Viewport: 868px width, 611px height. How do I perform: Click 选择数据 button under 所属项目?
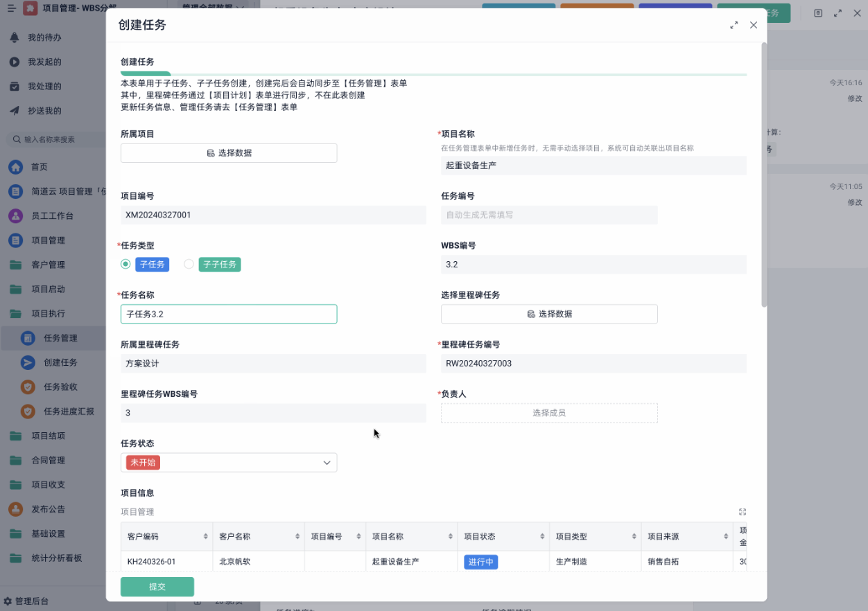pyautogui.click(x=229, y=153)
